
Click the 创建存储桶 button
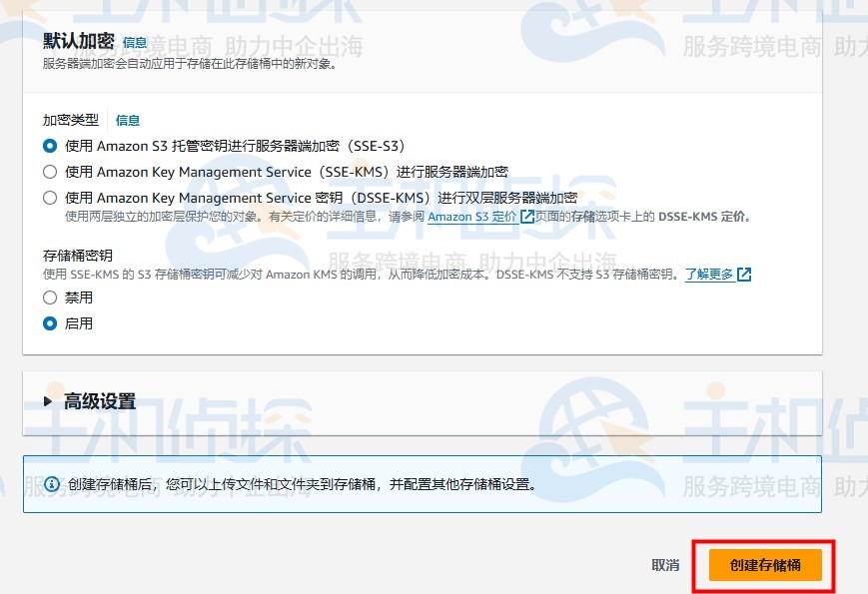tap(764, 564)
